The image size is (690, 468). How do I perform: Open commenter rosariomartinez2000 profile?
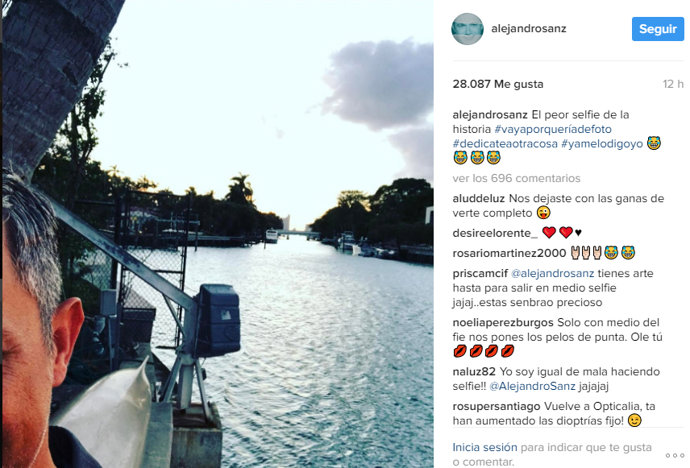pyautogui.click(x=509, y=253)
